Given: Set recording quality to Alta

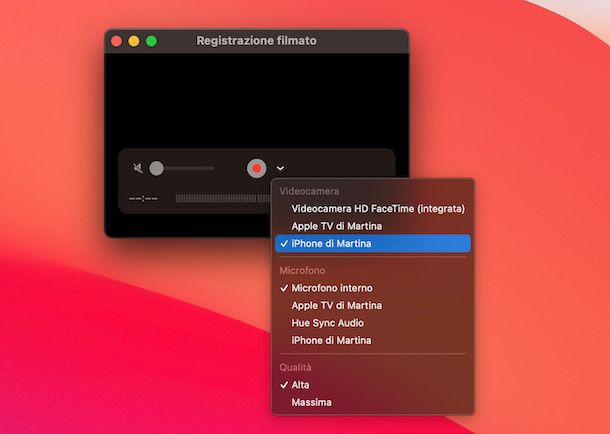Looking at the screenshot, I should coord(373,385).
